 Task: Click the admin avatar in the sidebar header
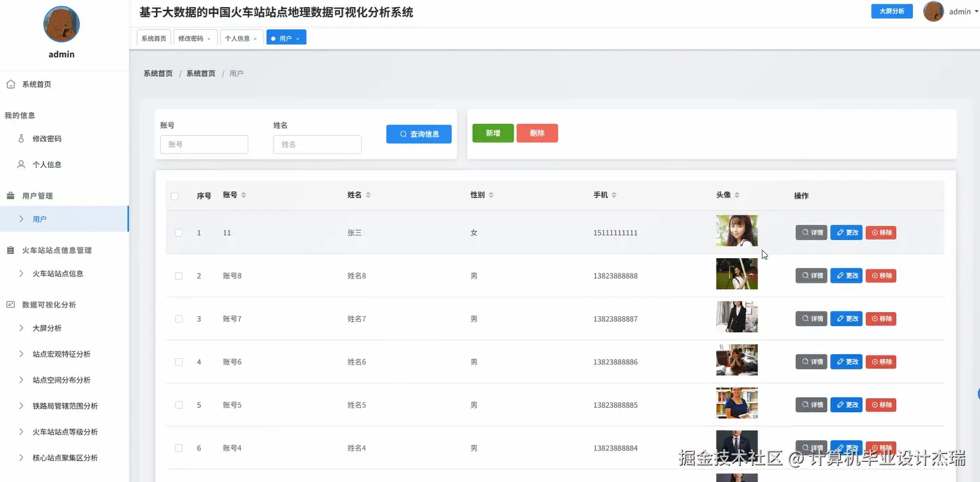(62, 24)
